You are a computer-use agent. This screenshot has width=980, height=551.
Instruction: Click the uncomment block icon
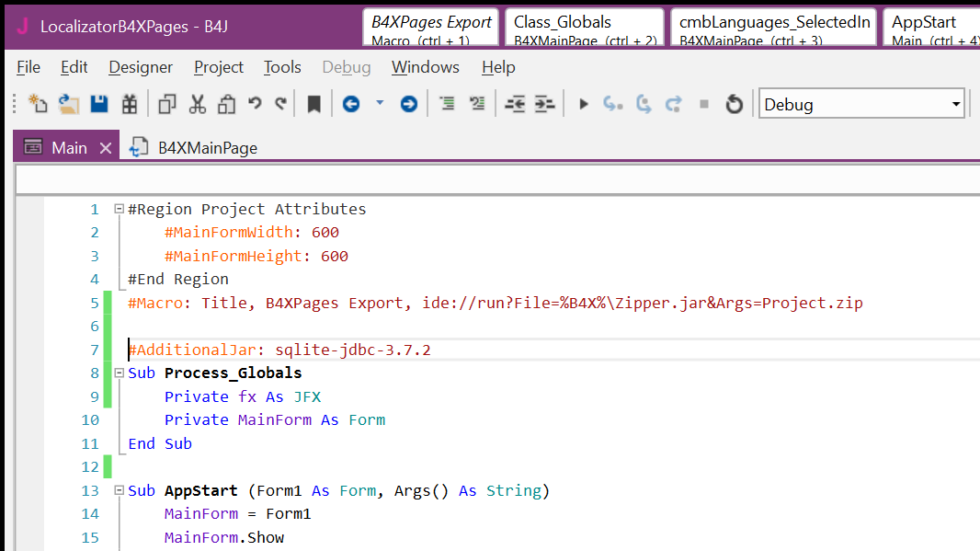pyautogui.click(x=477, y=103)
